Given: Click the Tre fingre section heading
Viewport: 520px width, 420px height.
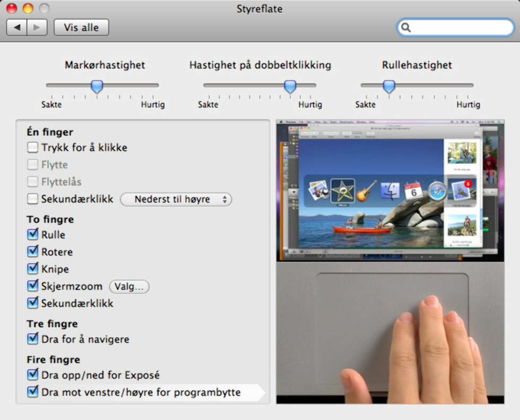Looking at the screenshot, I should pos(53,323).
